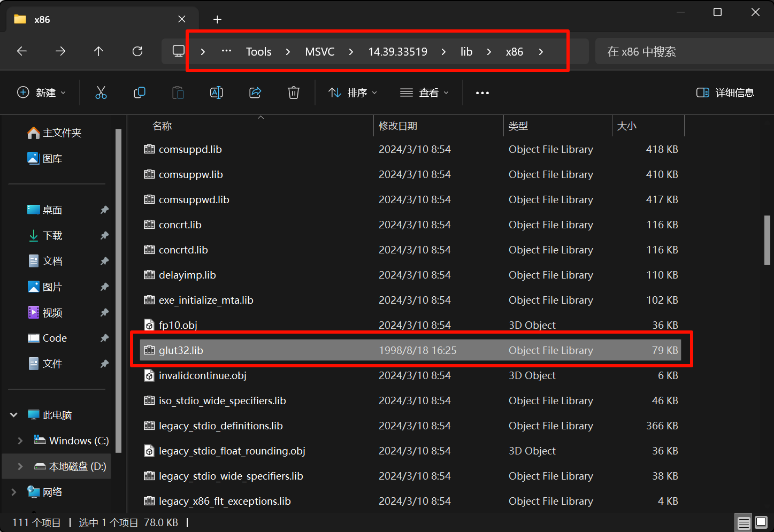The image size is (774, 532).
Task: Open Downloads (下载) quick access folder
Action: coord(45,235)
